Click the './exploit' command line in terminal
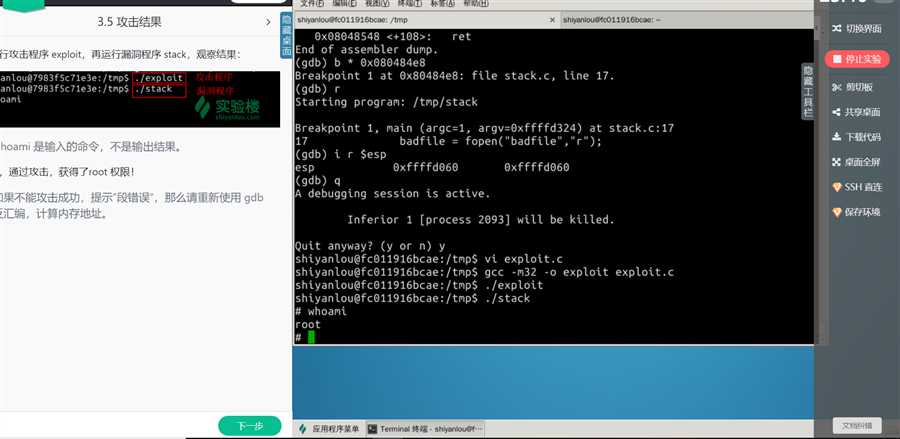The height and width of the screenshot is (439, 900). click(419, 285)
